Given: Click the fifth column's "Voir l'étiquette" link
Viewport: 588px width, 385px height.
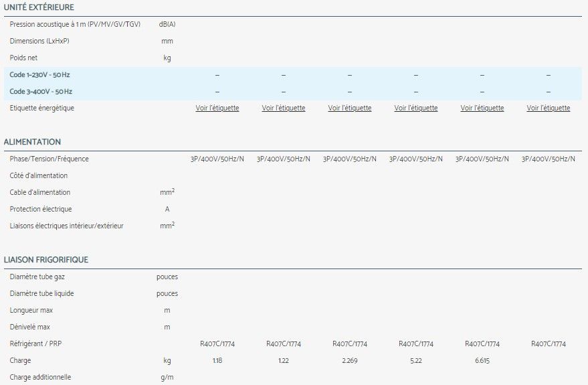Looking at the screenshot, I should (482, 108).
